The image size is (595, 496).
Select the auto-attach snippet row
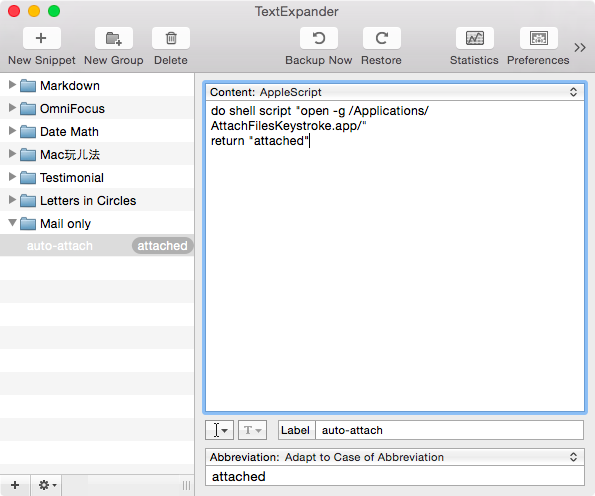pyautogui.click(x=97, y=246)
